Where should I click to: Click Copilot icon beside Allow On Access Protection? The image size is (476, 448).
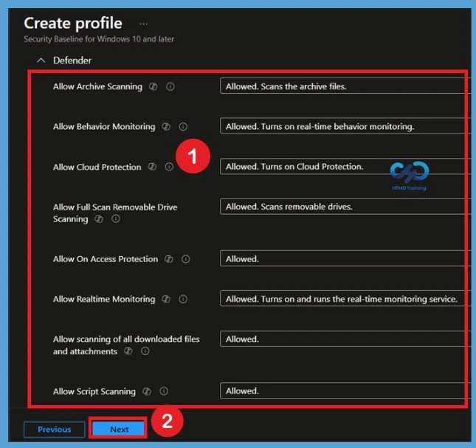169,259
